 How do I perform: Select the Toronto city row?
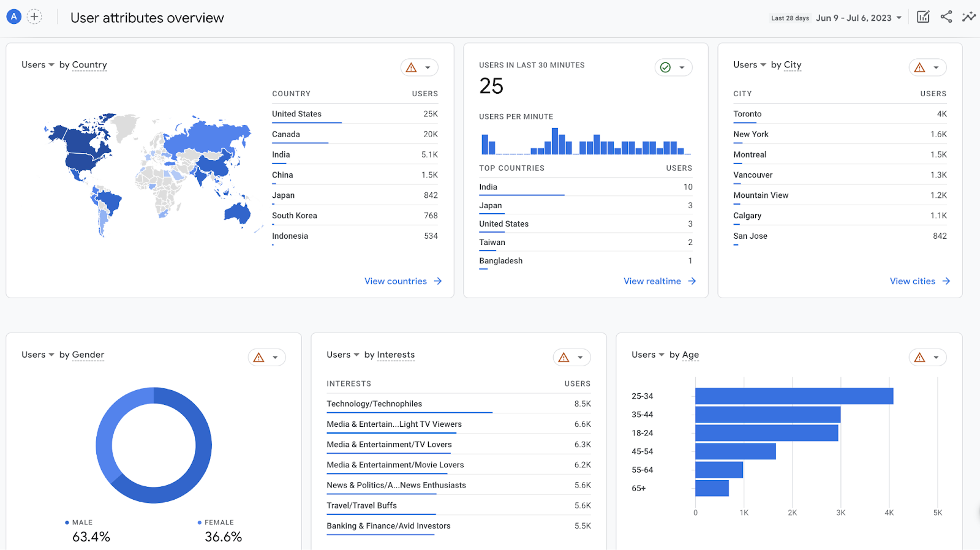click(x=840, y=114)
